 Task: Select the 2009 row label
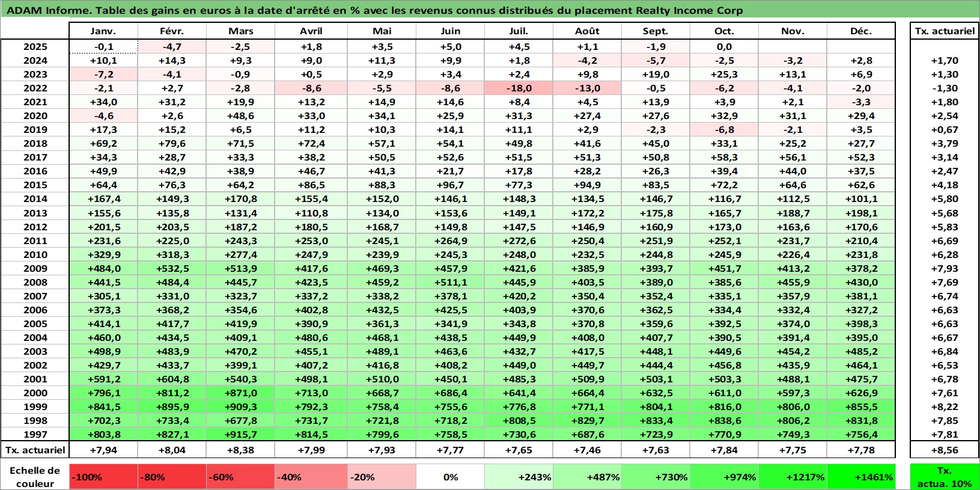tap(35, 268)
